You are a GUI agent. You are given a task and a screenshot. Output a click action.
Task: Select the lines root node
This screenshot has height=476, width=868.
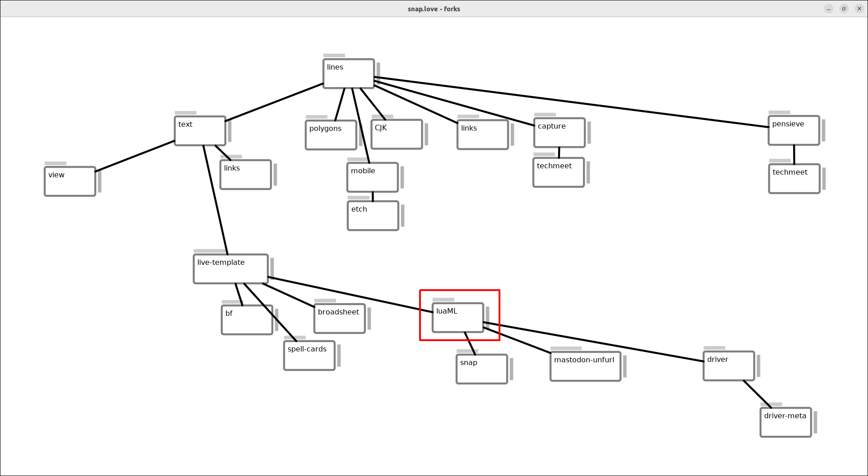(x=349, y=74)
